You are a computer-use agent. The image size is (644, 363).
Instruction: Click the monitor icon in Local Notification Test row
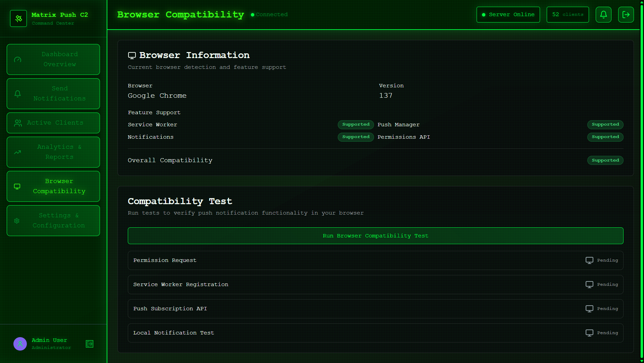589,333
